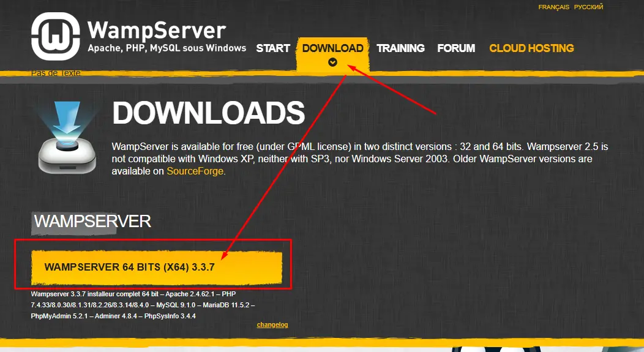Click the 'Apache, PHP, MySQL sous Windows' tagline
644x352 pixels.
[167, 48]
